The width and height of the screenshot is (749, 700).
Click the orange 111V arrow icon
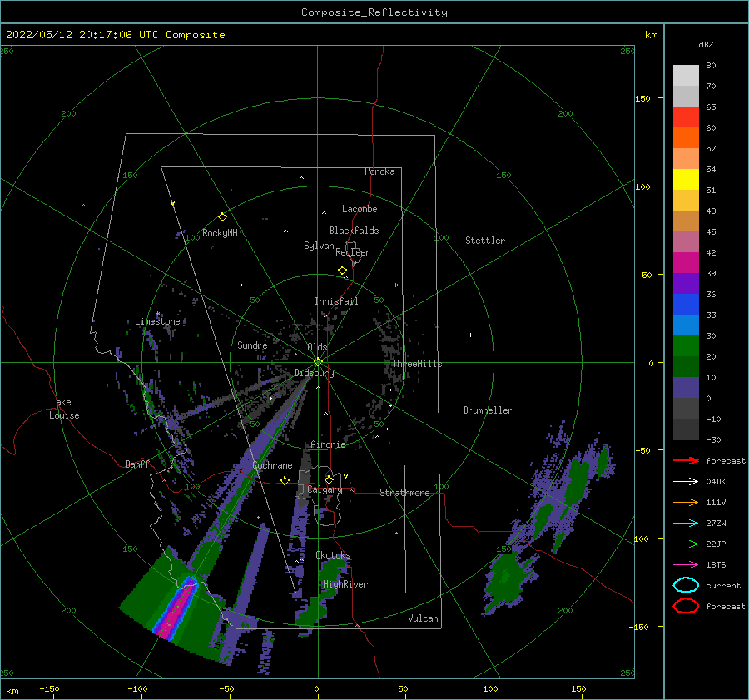point(686,502)
